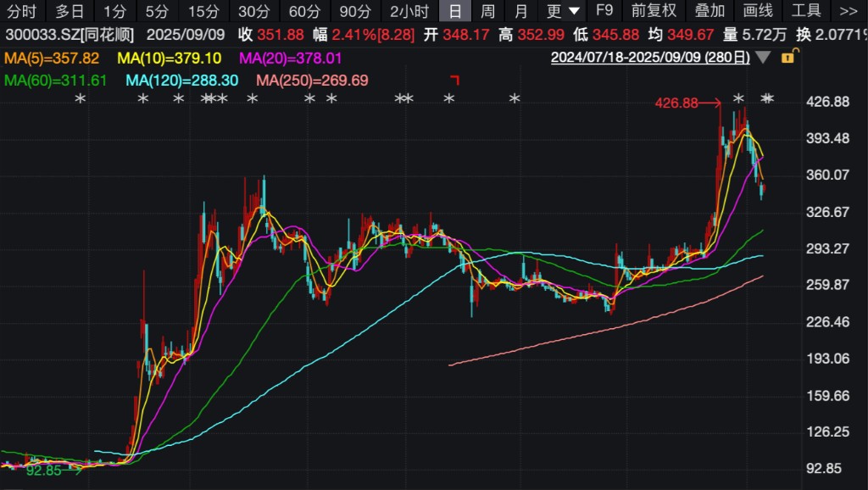Toggle the MA(60) green average line
This screenshot has width=868, height=490.
point(56,81)
